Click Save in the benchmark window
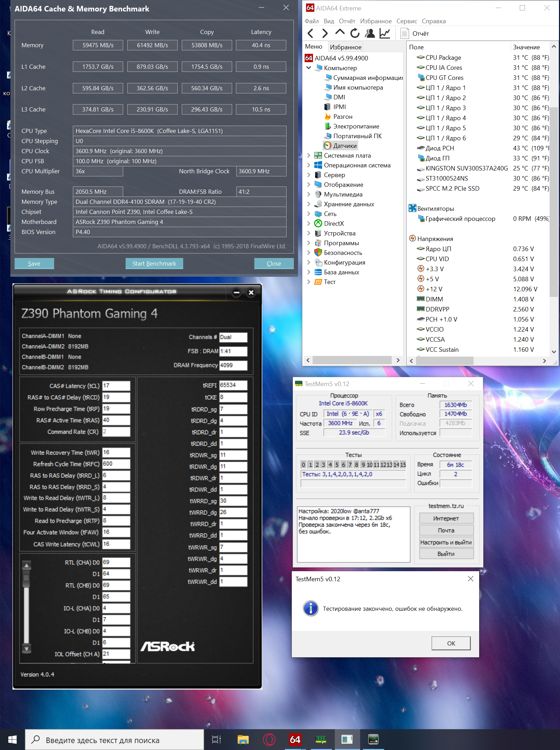This screenshot has width=560, height=750. coord(34,264)
